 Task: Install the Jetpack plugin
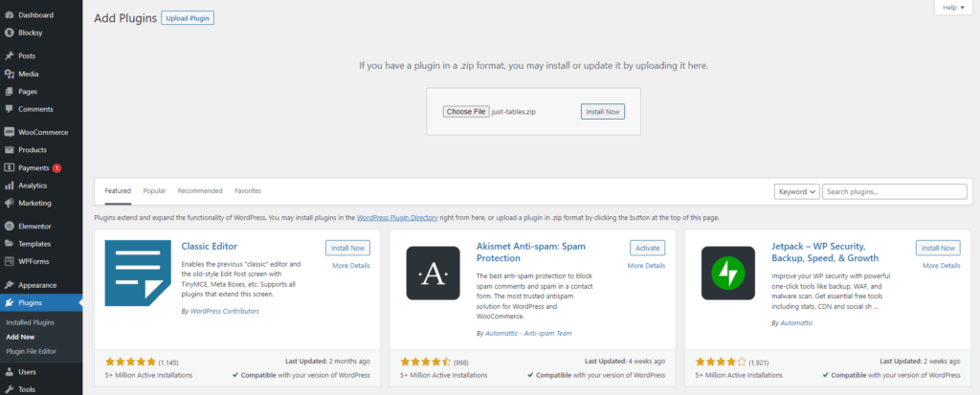[x=938, y=248]
